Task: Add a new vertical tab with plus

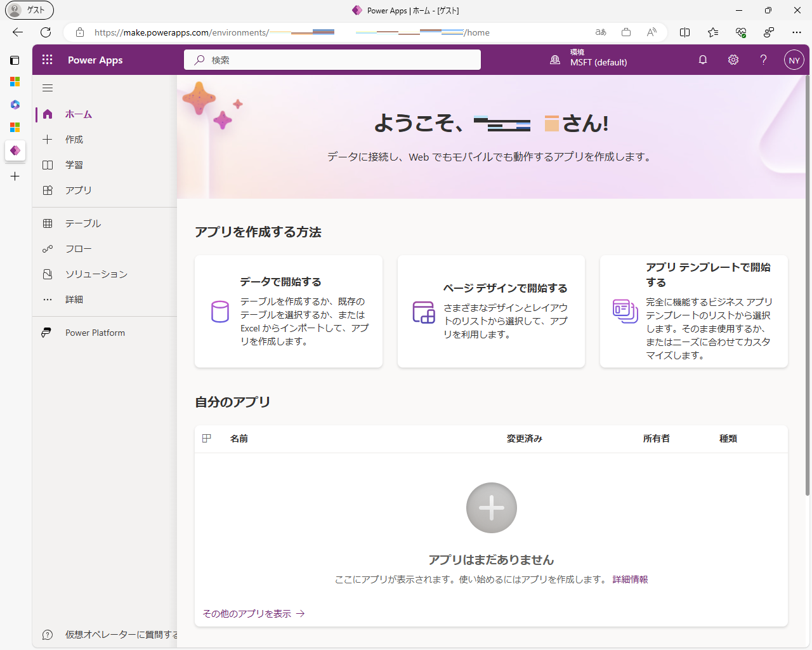Action: (15, 176)
